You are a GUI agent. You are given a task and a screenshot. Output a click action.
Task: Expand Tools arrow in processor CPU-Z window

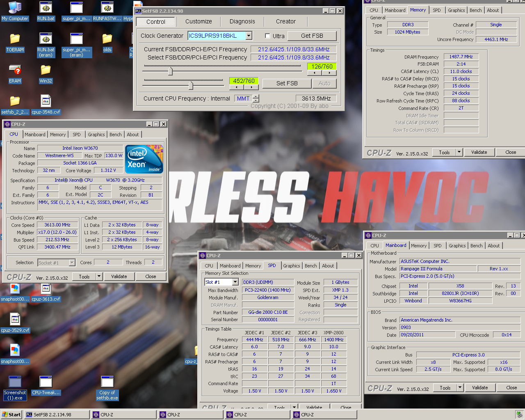tap(99, 276)
